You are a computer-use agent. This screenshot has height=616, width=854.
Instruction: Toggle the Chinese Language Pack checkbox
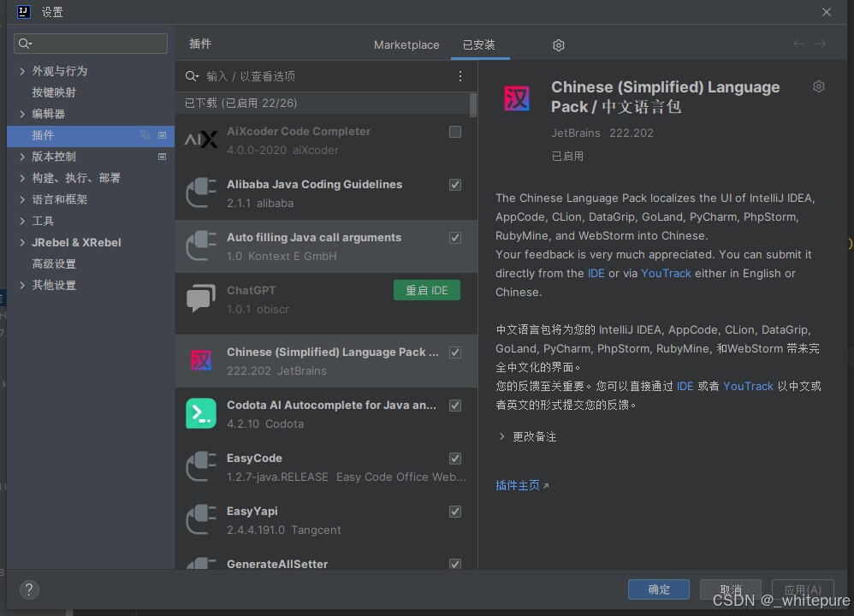(x=455, y=352)
